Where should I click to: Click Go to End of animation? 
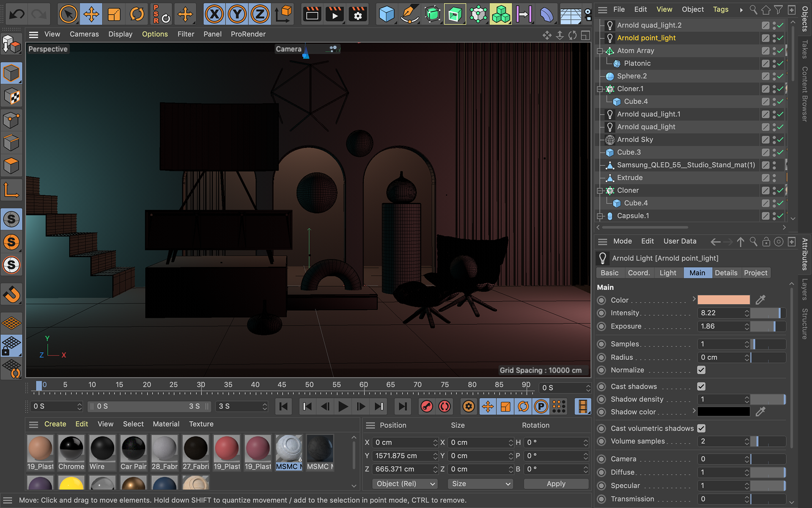pos(402,407)
